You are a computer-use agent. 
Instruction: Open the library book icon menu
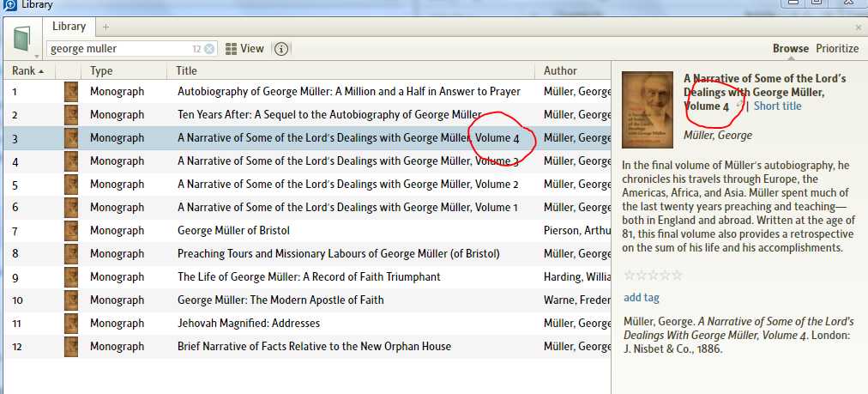coord(21,39)
